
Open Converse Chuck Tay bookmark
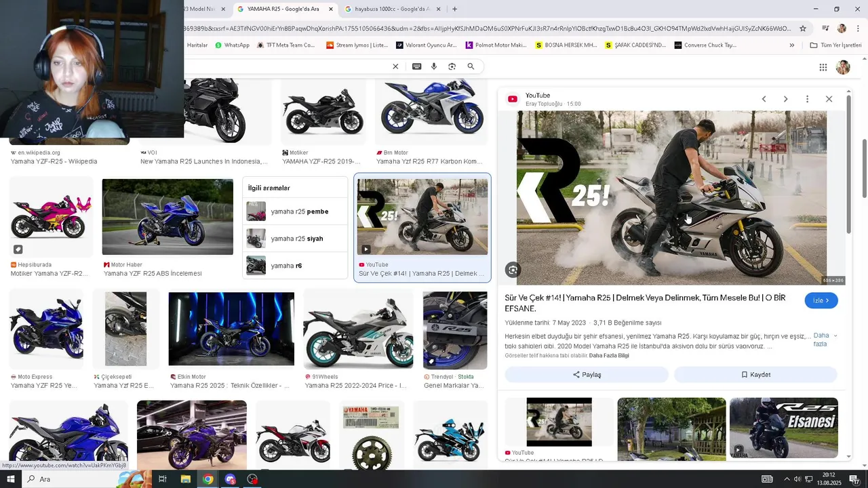[x=705, y=45]
